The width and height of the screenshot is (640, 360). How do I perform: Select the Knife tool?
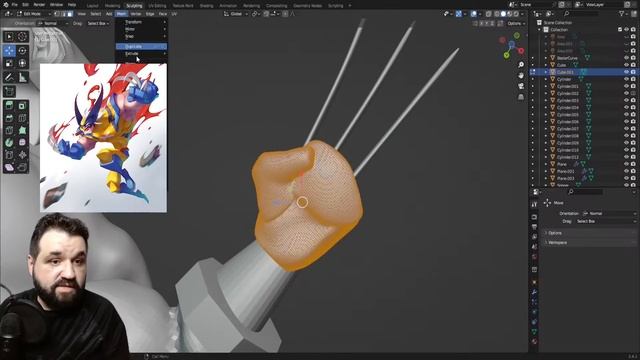[x=9, y=131]
